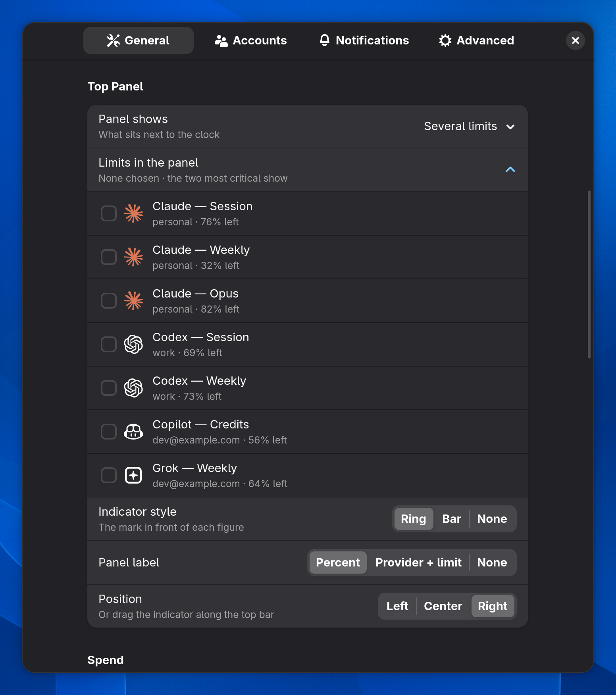
Task: Click the 'Spend' section heading
Action: [106, 660]
